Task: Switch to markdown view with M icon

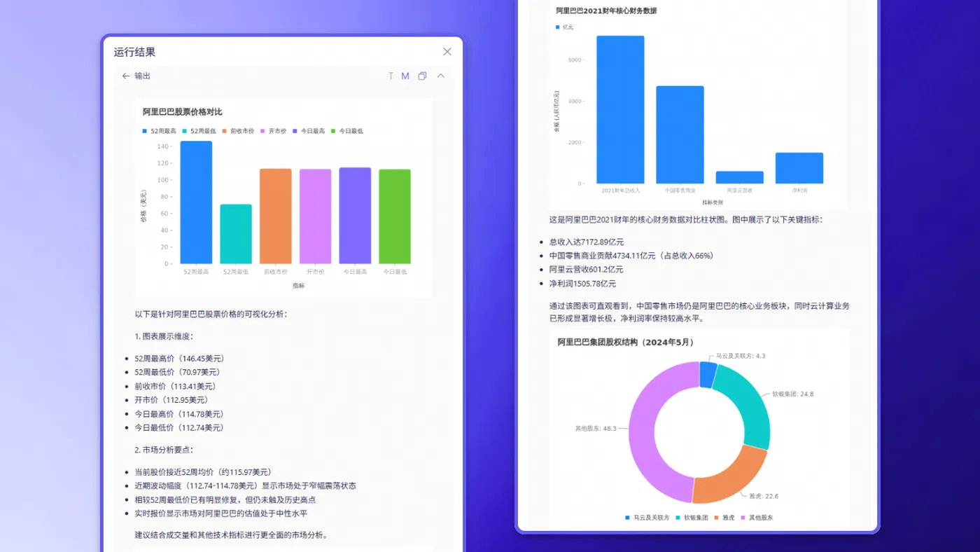Action: point(405,76)
